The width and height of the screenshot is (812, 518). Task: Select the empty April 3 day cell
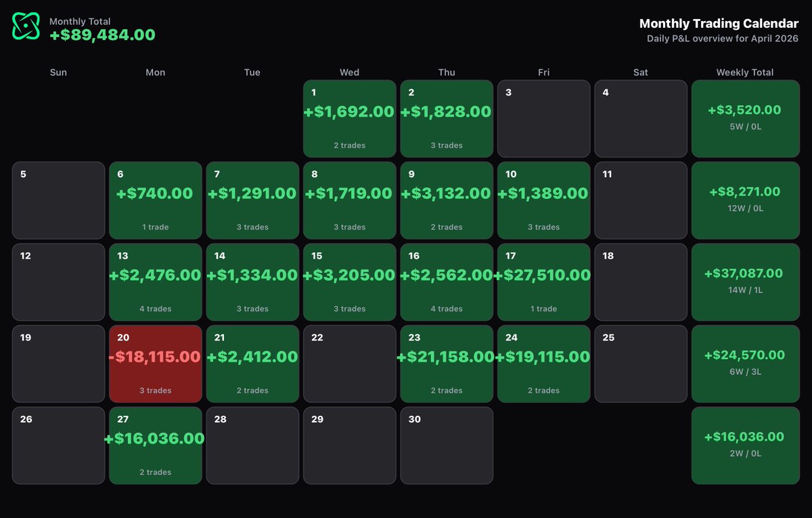pyautogui.click(x=543, y=118)
